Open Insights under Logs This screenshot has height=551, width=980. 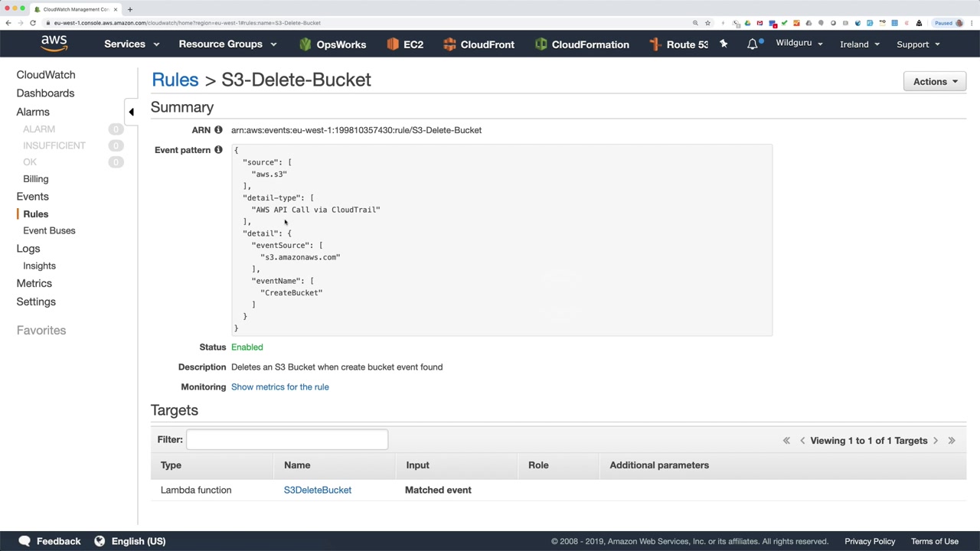click(39, 266)
